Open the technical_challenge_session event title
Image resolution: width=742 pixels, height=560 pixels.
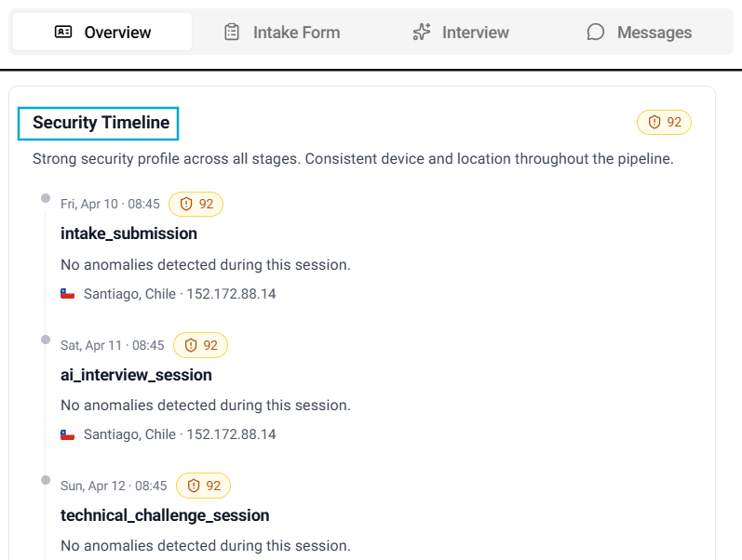point(165,515)
